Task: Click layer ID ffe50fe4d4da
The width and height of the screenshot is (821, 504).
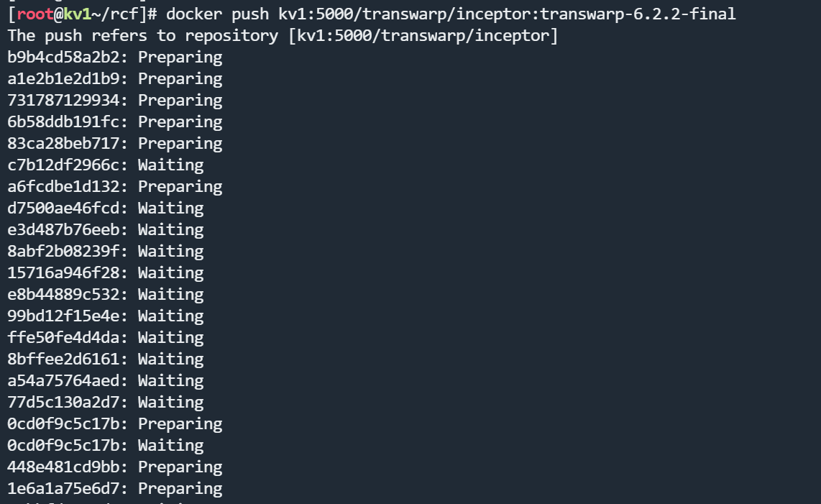Action: pyautogui.click(x=68, y=337)
